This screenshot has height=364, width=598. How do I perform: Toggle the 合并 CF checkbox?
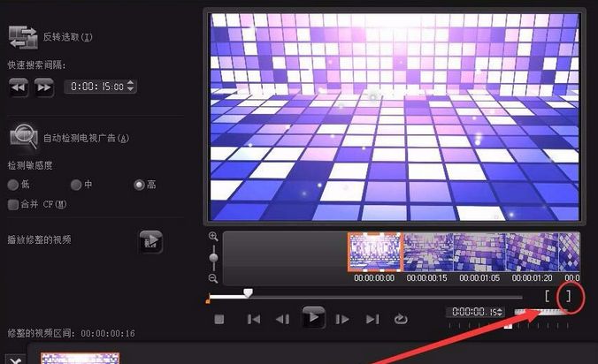[13, 204]
